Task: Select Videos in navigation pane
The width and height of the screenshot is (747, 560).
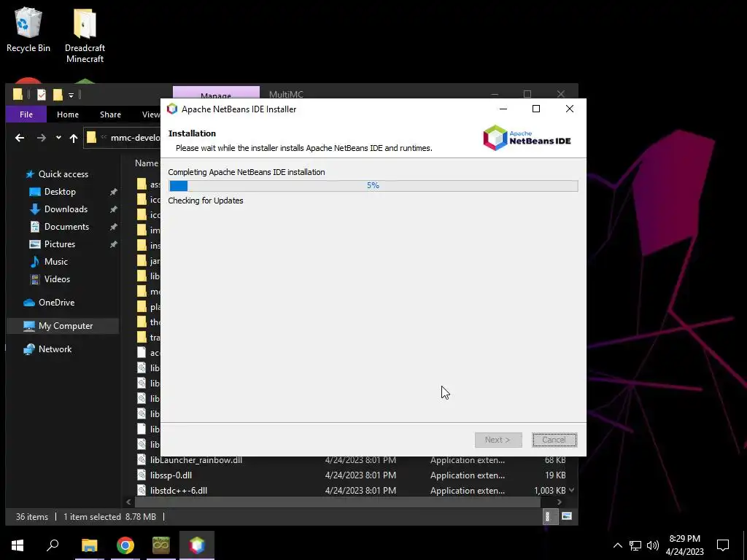Action: 57,279
